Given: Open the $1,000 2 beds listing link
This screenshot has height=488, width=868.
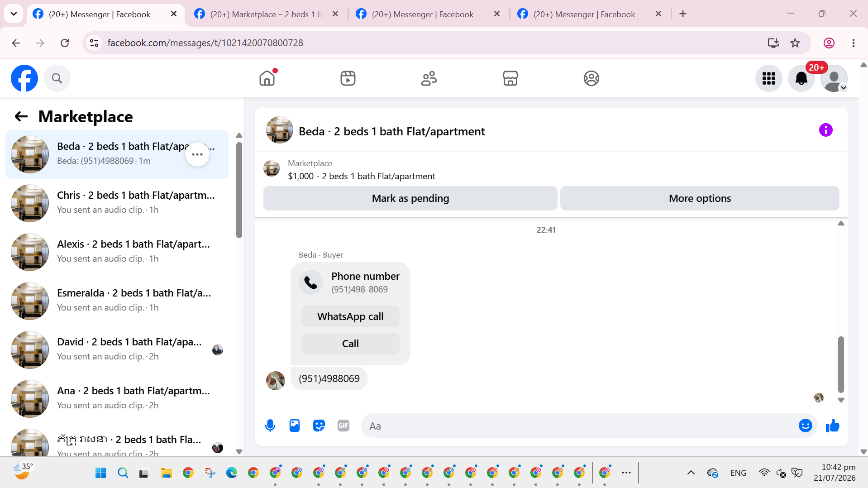Looking at the screenshot, I should (362, 176).
